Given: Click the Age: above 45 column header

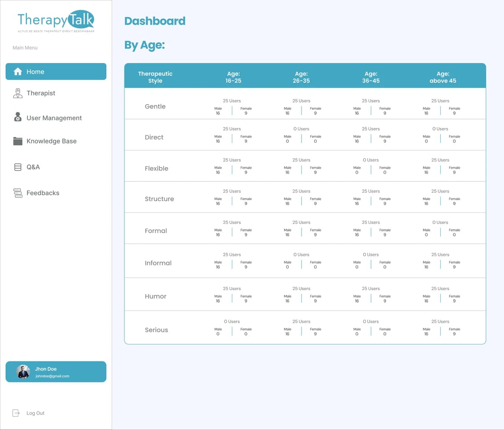Looking at the screenshot, I should pyautogui.click(x=443, y=77).
